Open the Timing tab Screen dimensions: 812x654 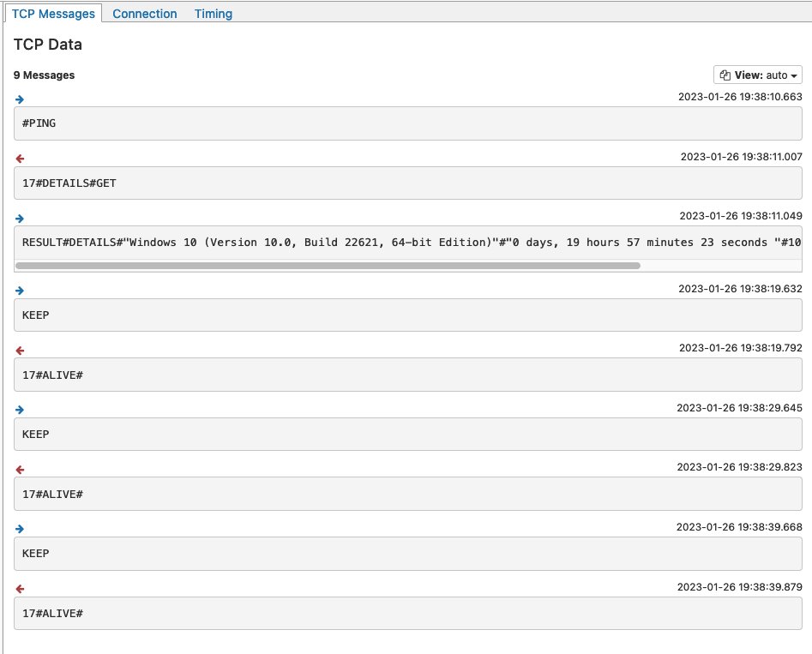[x=214, y=14]
